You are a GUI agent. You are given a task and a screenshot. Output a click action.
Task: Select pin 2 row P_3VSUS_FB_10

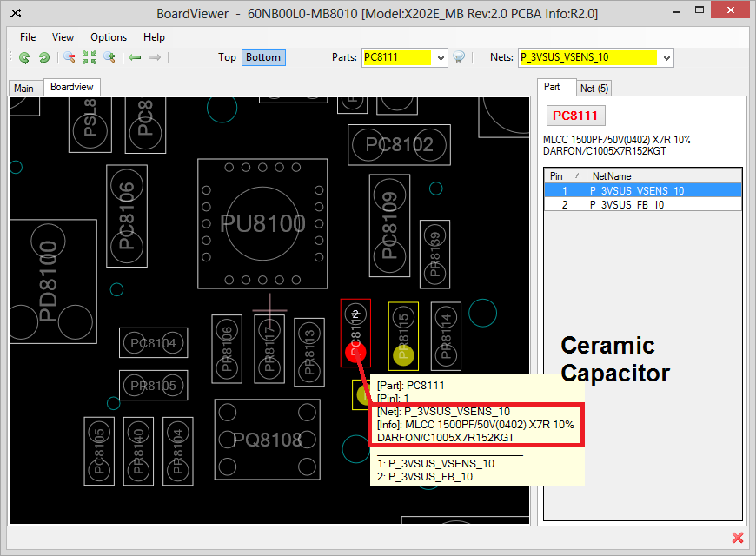pyautogui.click(x=643, y=204)
